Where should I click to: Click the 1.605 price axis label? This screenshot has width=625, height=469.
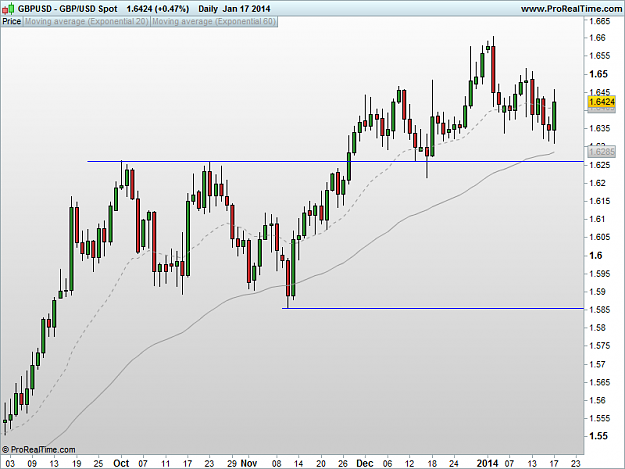pyautogui.click(x=600, y=237)
